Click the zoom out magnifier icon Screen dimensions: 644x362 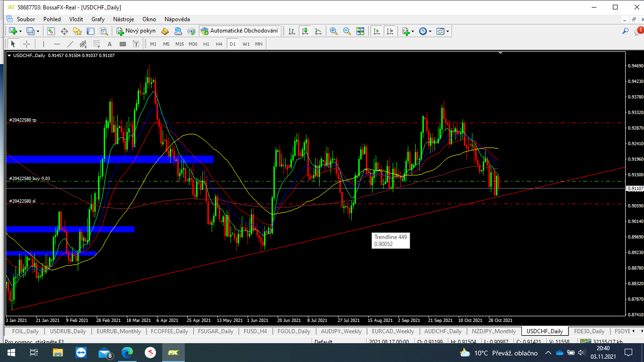347,31
